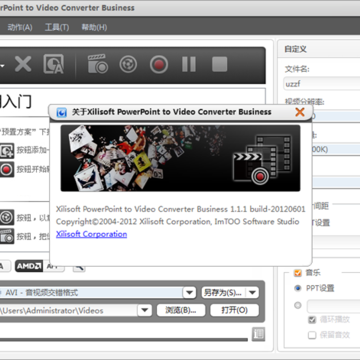Click the custom music file path field

pyautogui.click(x=333, y=306)
